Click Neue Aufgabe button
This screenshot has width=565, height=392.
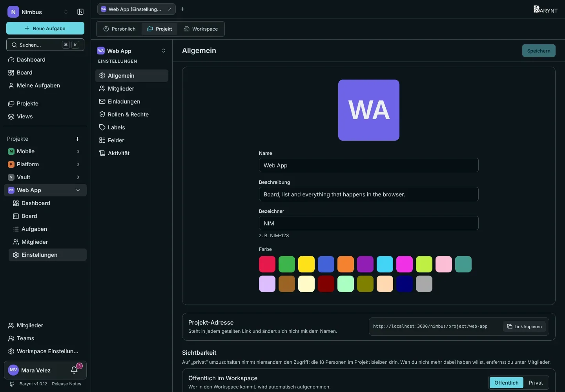pyautogui.click(x=45, y=28)
